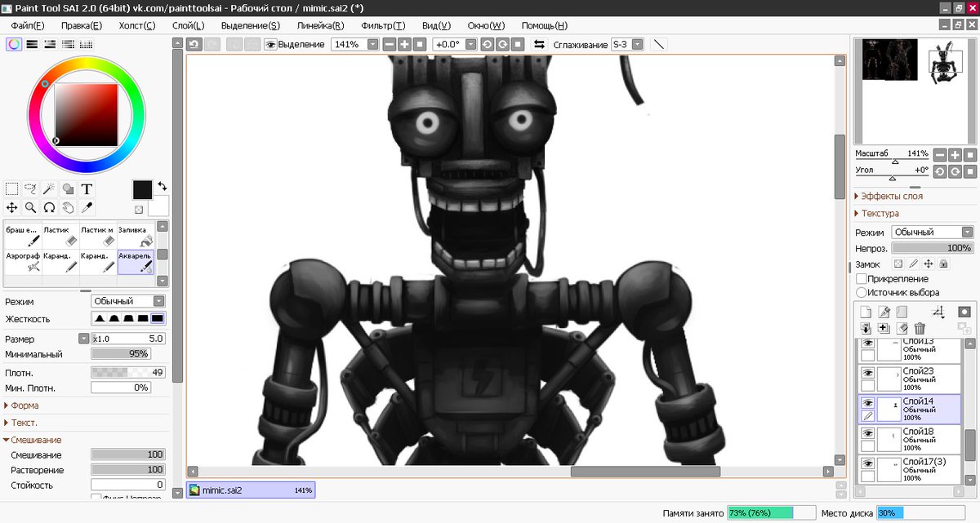The width and height of the screenshot is (980, 523).
Task: Select the Text tool
Action: (86, 188)
